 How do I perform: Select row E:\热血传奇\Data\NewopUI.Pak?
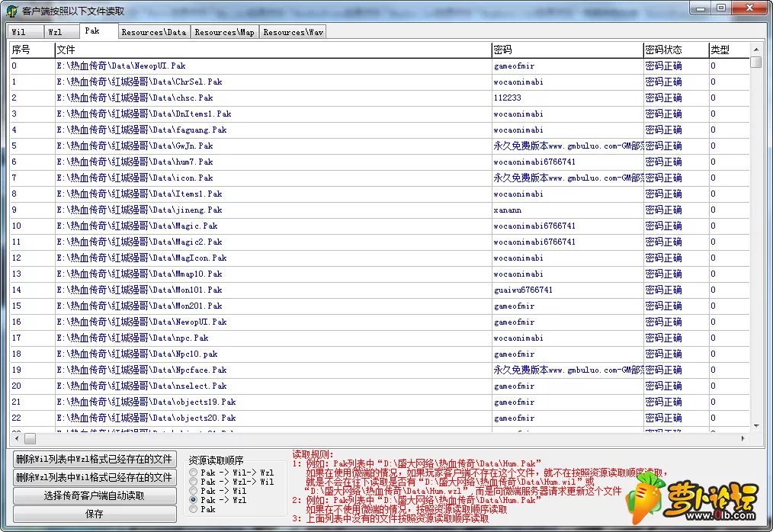click(380, 66)
